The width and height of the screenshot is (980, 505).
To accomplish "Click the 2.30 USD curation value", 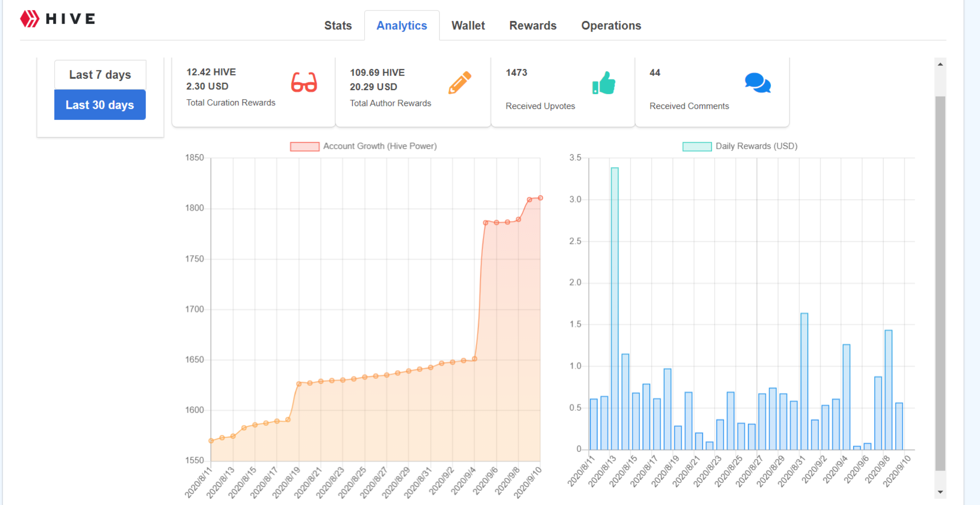I will [207, 86].
